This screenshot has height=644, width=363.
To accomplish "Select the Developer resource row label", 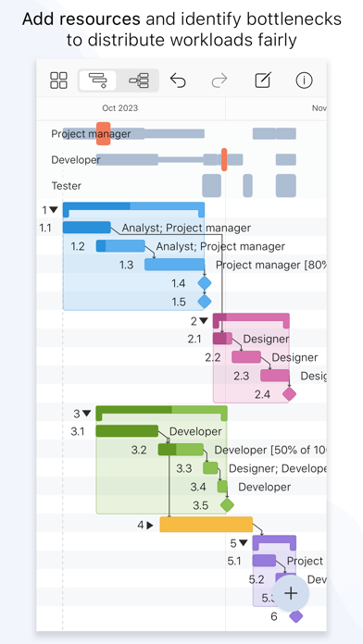I will pos(76,160).
